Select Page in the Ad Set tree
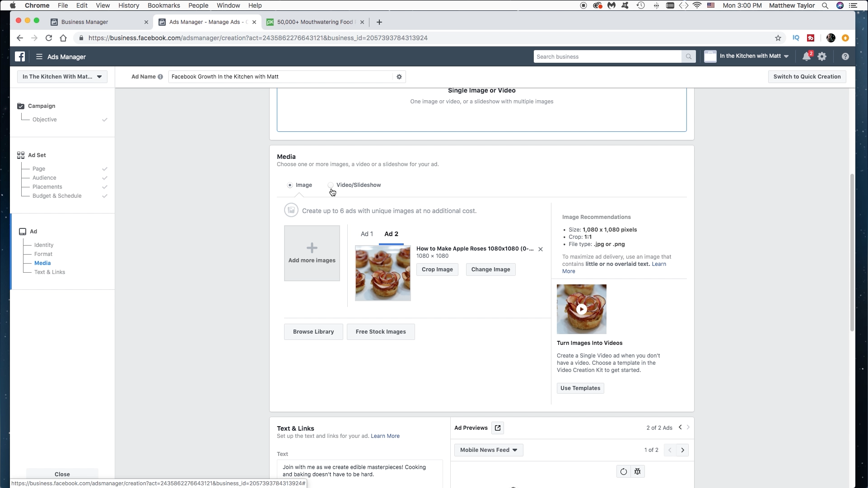This screenshot has width=868, height=488. point(39,169)
